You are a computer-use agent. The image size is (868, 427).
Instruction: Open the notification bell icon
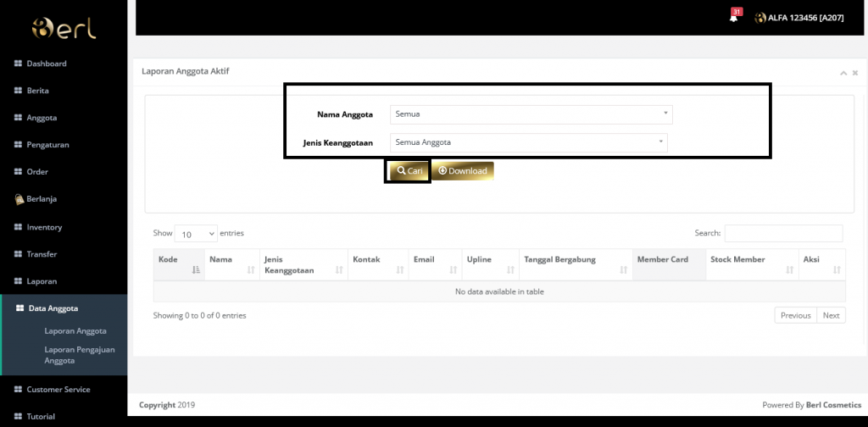tap(733, 18)
